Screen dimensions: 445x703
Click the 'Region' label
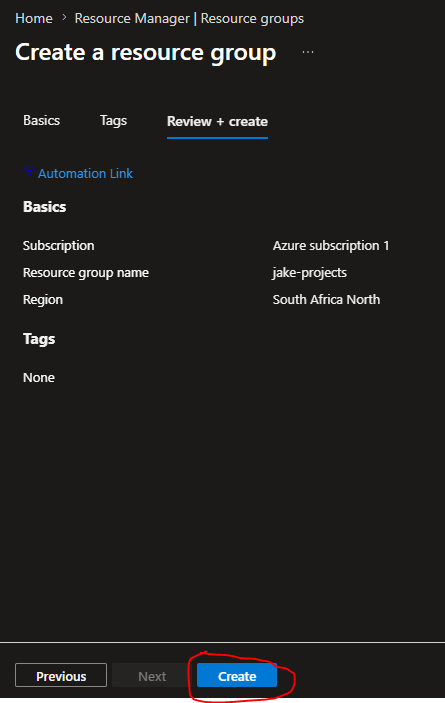43,299
